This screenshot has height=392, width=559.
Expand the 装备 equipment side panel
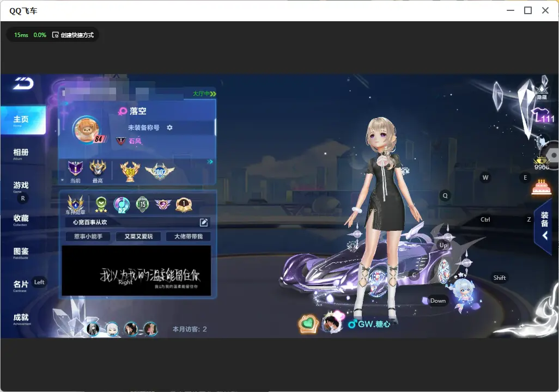(x=544, y=226)
